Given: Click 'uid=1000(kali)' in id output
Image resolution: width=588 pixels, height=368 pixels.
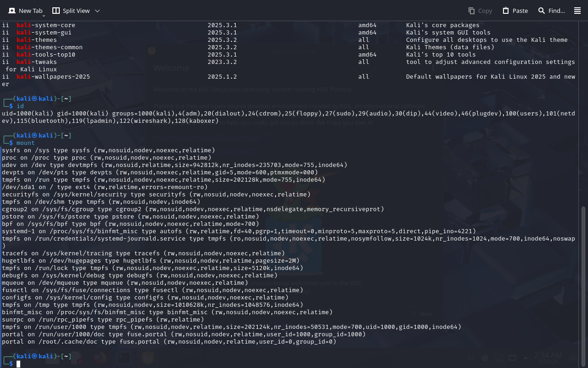Looking at the screenshot, I should 28,114.
